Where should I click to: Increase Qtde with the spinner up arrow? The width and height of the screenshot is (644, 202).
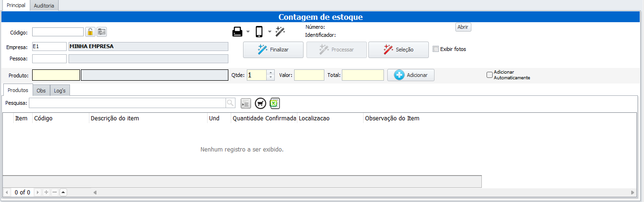pyautogui.click(x=270, y=73)
